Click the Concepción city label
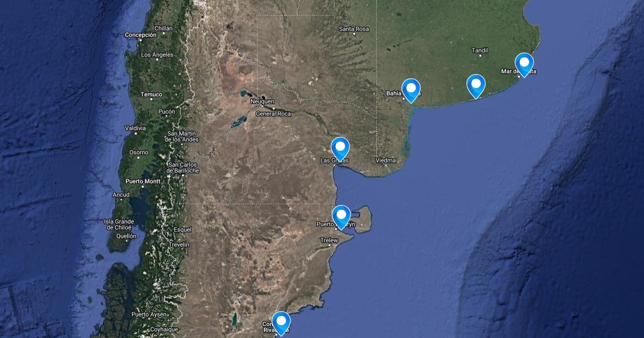 [141, 35]
